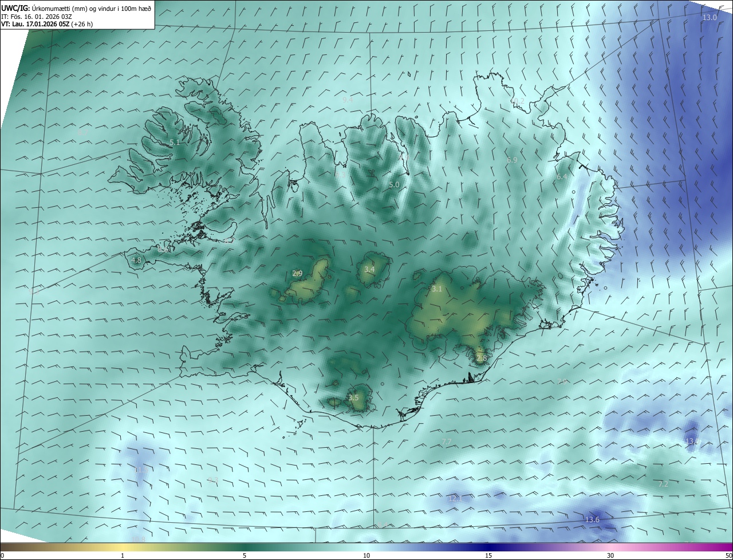Screen dimensions: 733x560
Task: Click the 3.5 value on the southern glacier
Action: (353, 397)
